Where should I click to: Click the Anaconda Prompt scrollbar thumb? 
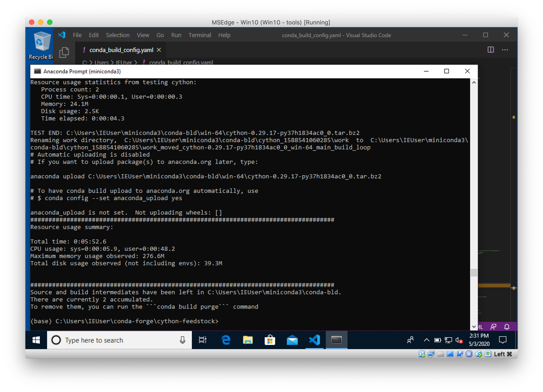pyautogui.click(x=474, y=273)
